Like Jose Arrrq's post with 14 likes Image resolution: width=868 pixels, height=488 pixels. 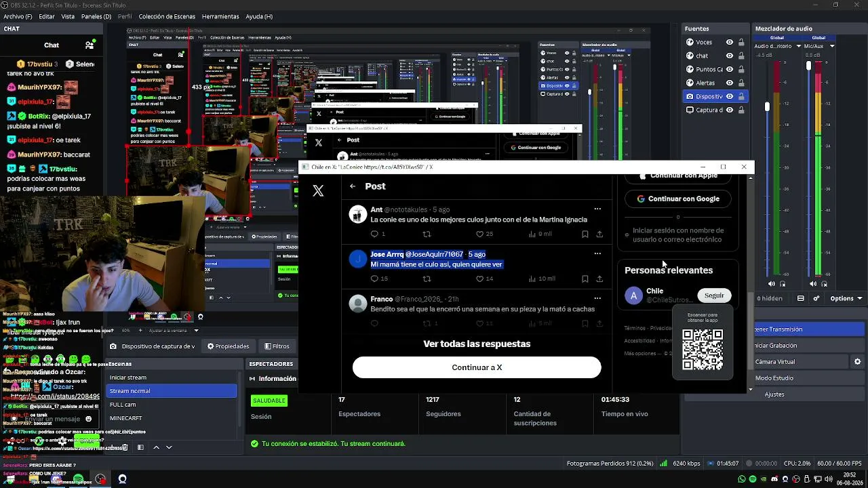point(479,279)
